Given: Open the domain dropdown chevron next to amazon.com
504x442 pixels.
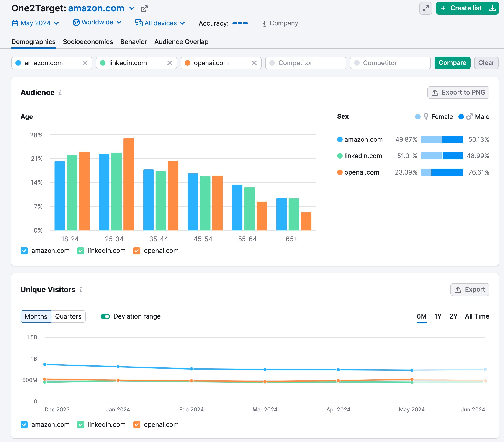Looking at the screenshot, I should (132, 8).
